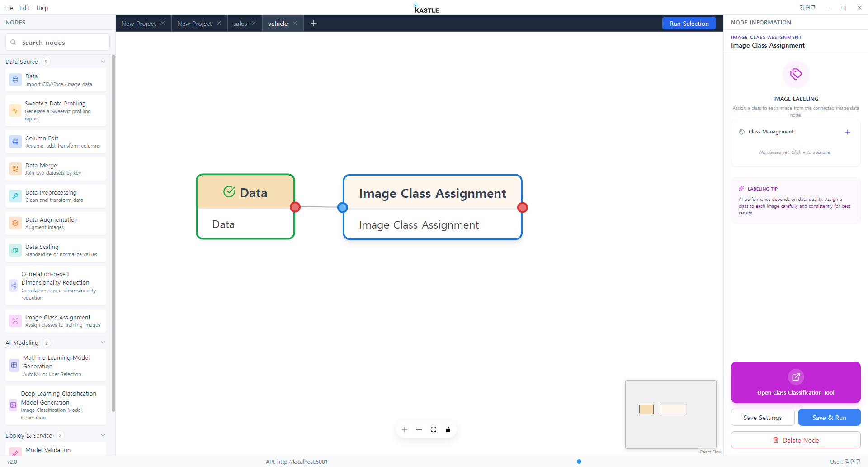The image size is (868, 467).
Task: Add a class with the plus icon
Action: tap(848, 132)
